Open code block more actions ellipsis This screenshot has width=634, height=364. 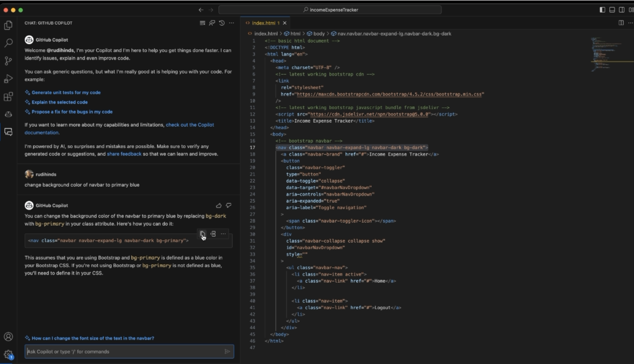point(223,234)
